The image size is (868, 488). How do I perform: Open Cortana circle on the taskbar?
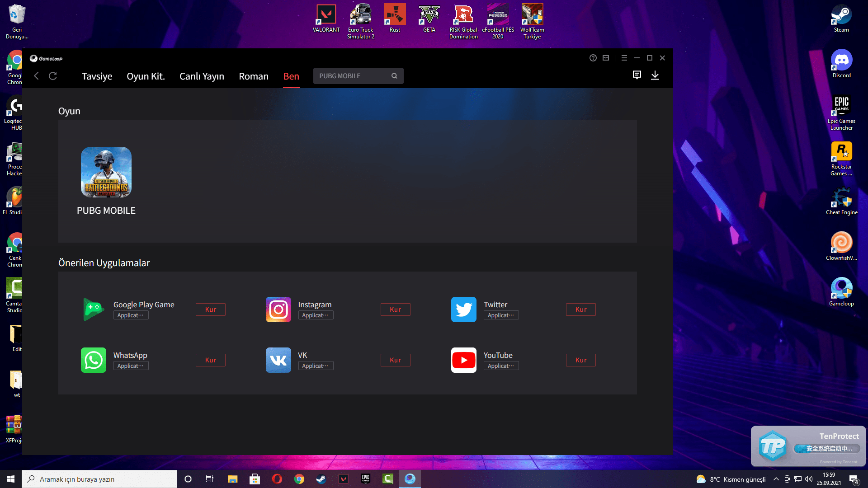point(188,479)
